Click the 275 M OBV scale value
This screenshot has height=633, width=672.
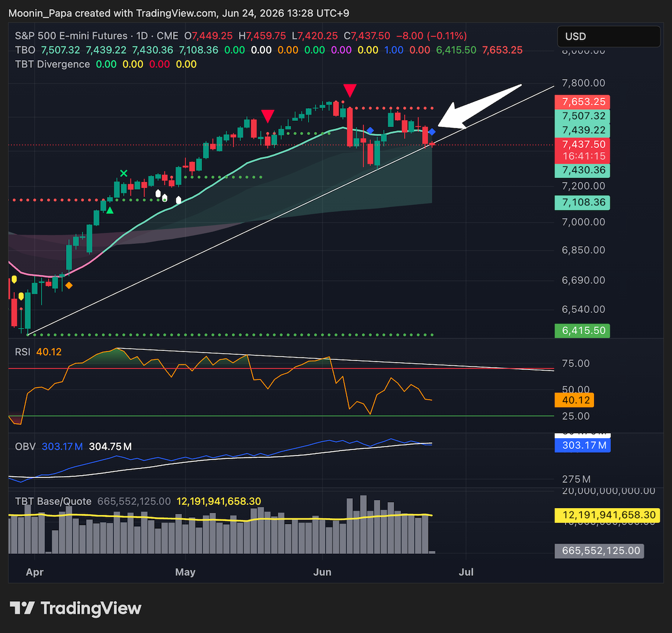[576, 479]
